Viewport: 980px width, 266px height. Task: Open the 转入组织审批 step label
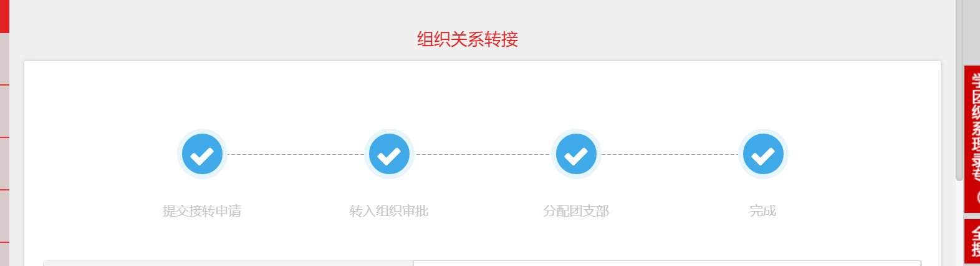(x=389, y=211)
